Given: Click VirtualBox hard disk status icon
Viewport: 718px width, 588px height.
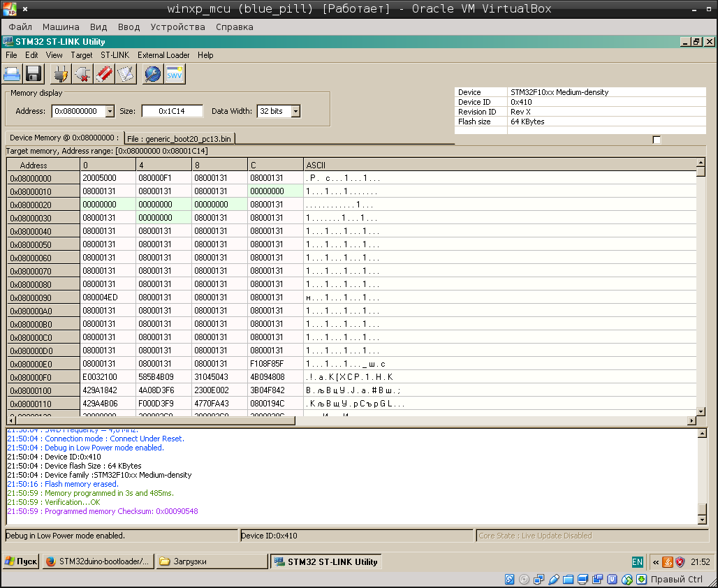Looking at the screenshot, I should (x=510, y=580).
